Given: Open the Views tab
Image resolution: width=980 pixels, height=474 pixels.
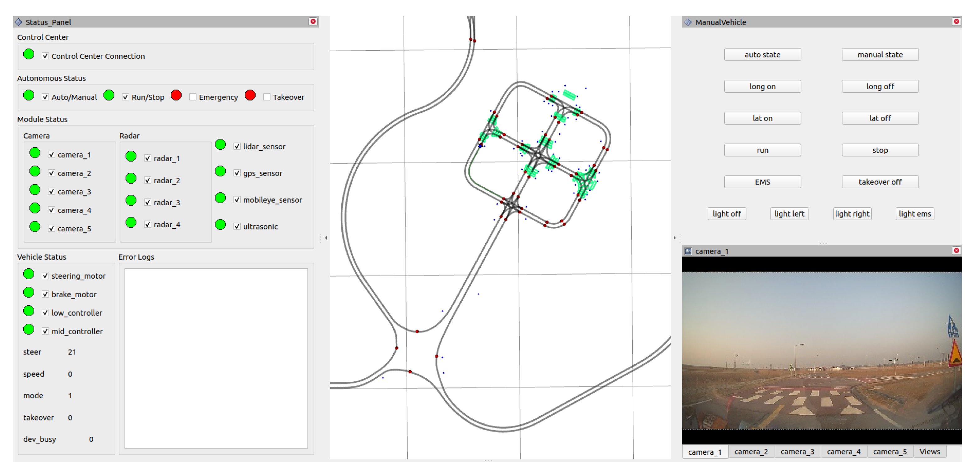Looking at the screenshot, I should click(929, 452).
